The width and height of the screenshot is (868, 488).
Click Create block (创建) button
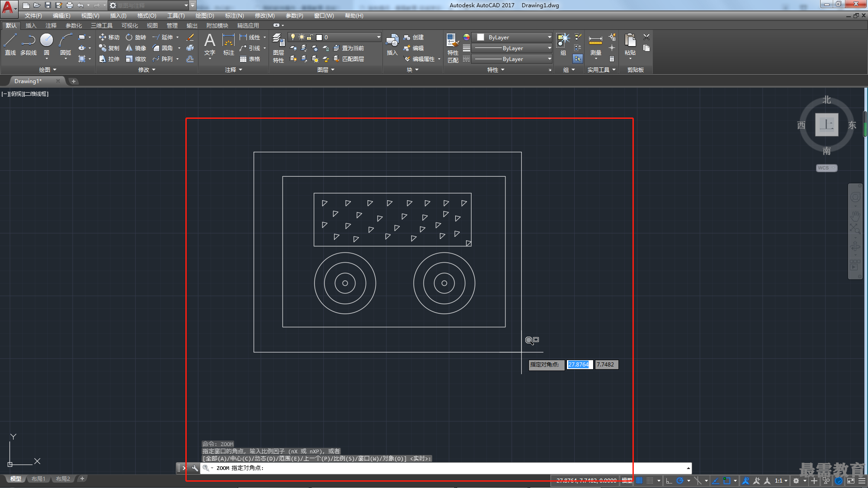(x=414, y=38)
